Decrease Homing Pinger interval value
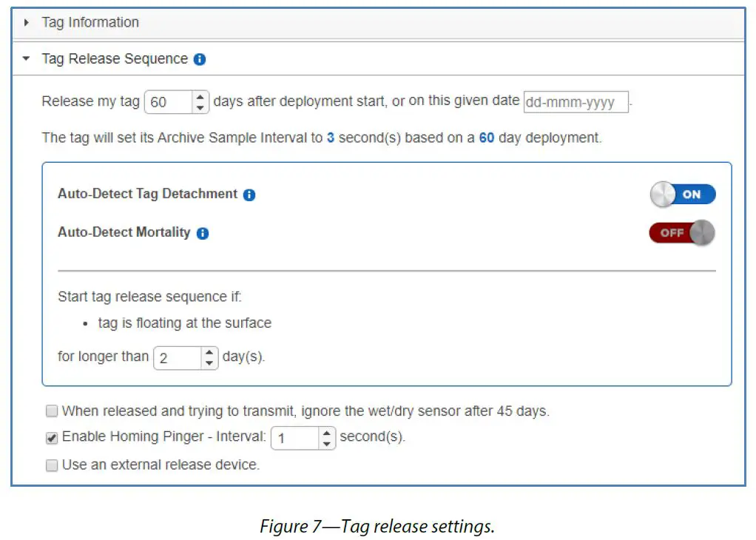 [x=327, y=444]
